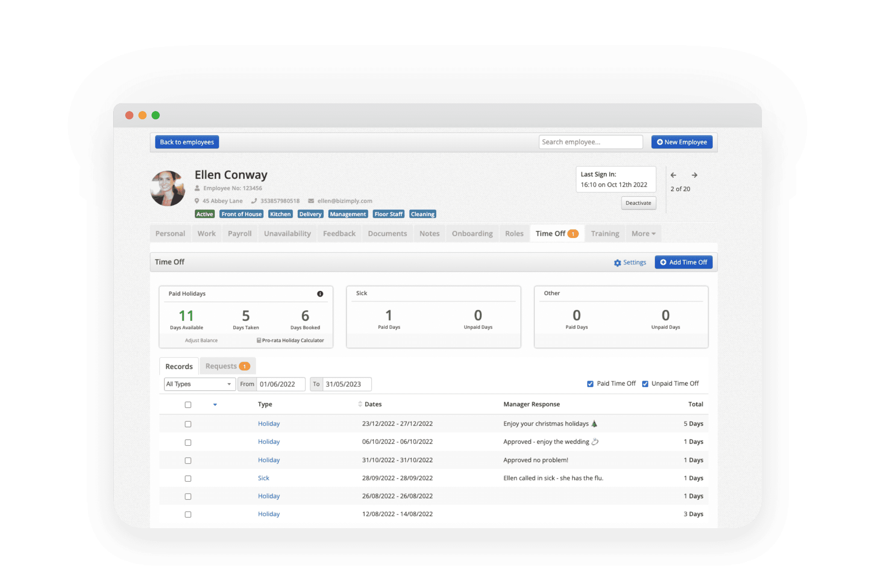Uncheck the Paid Time Off filter
The height and width of the screenshot is (588, 875).
coord(591,383)
